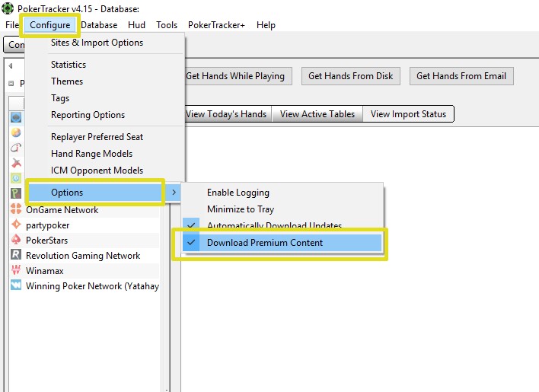Click the Winamax site icon
Viewport: 539px width, 392px height.
pos(16,270)
